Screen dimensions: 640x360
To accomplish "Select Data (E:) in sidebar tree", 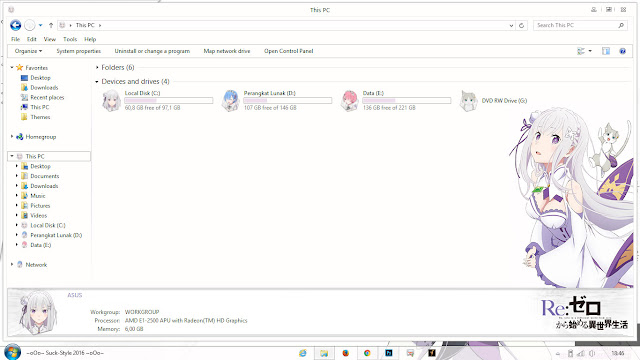I will [40, 245].
